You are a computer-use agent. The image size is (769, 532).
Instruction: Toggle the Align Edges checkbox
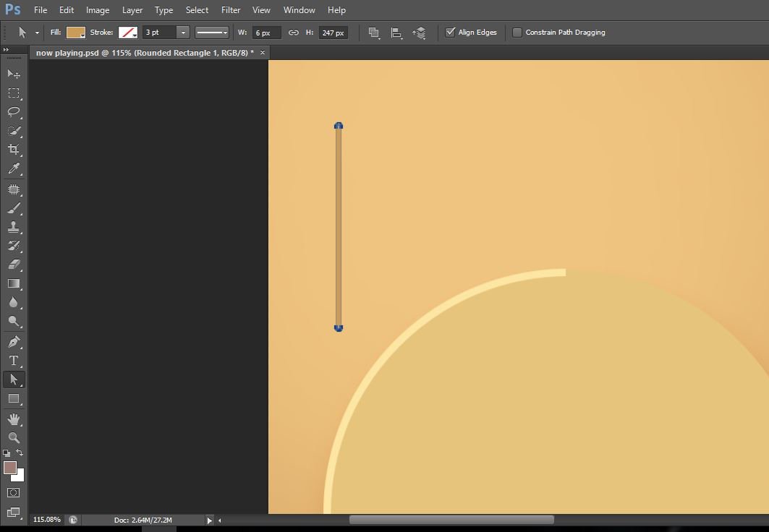[x=450, y=33]
